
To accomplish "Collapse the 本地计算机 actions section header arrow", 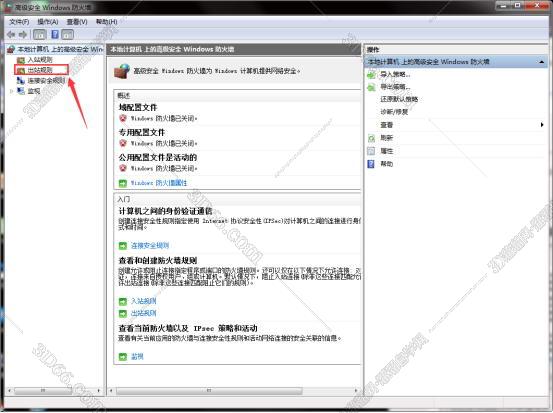I will click(x=542, y=62).
